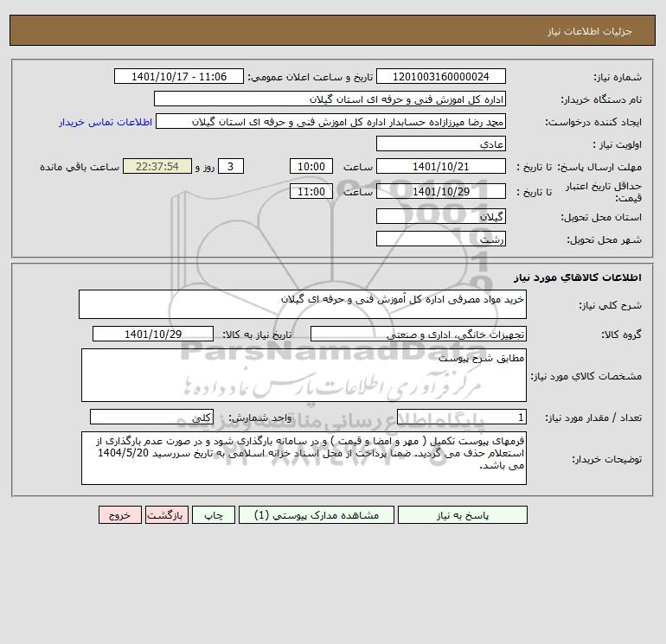The width and height of the screenshot is (666, 644).
Task: Click the text 'ساعت باقی مانده'
Action: (x=80, y=167)
